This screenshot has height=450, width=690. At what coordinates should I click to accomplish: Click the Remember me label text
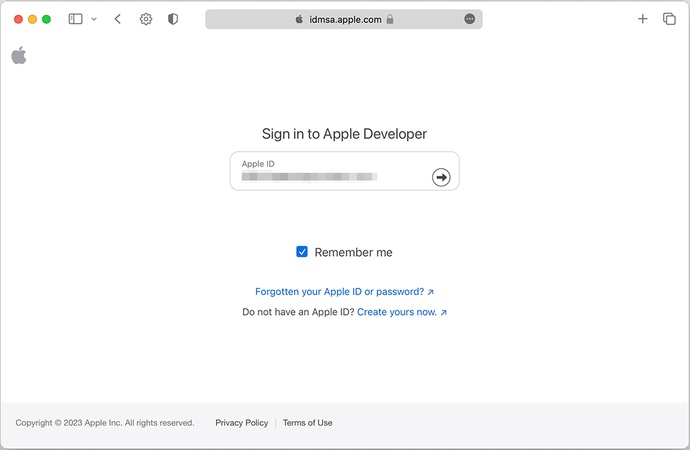click(353, 252)
